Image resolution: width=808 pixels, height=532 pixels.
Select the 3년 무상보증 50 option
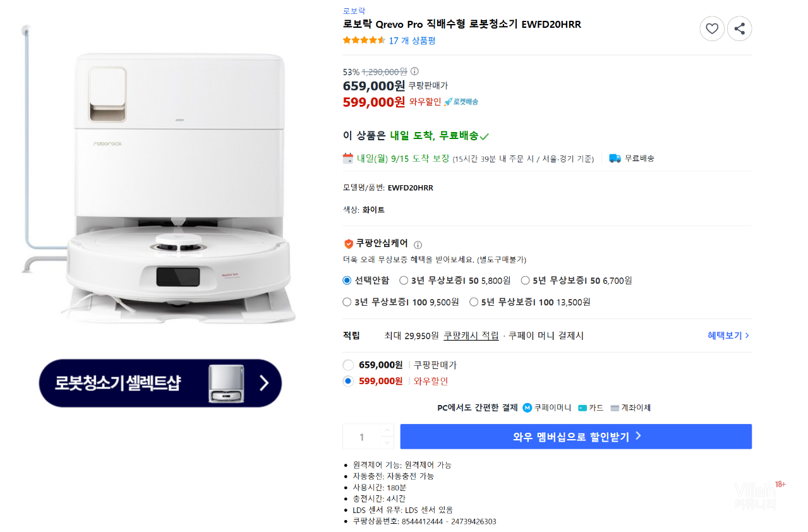click(404, 281)
